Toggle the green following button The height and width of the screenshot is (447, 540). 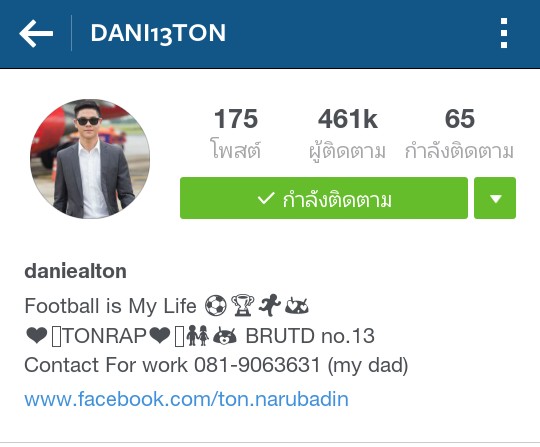pyautogui.click(x=324, y=198)
